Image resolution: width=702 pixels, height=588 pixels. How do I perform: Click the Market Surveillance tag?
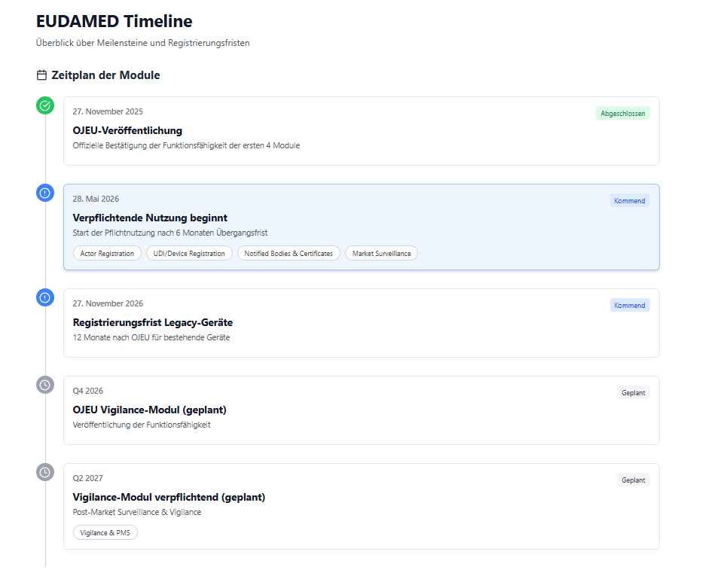coord(381,254)
